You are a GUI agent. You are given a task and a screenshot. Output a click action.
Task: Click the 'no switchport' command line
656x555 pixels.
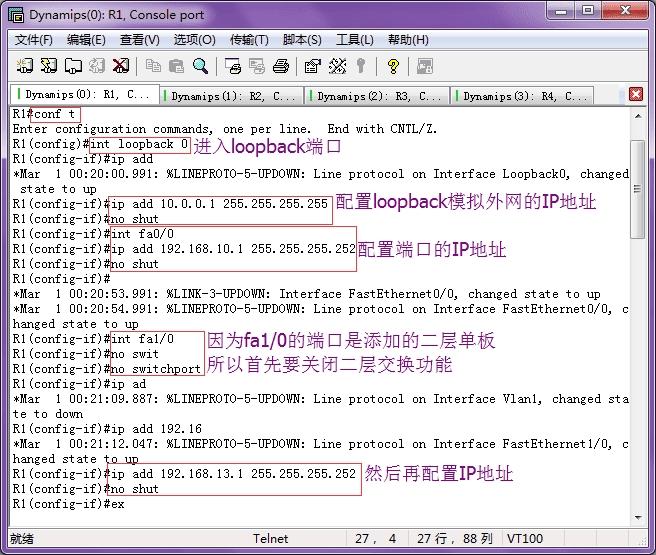click(x=156, y=369)
